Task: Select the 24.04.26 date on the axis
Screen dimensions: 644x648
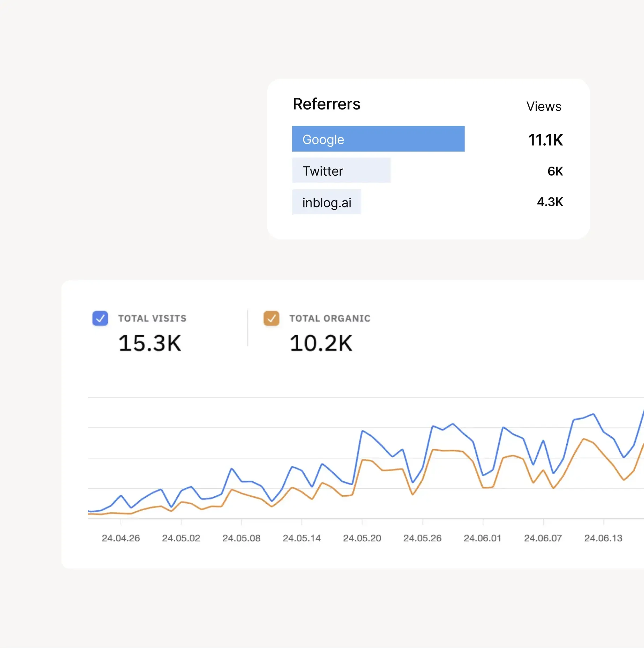Action: click(121, 538)
